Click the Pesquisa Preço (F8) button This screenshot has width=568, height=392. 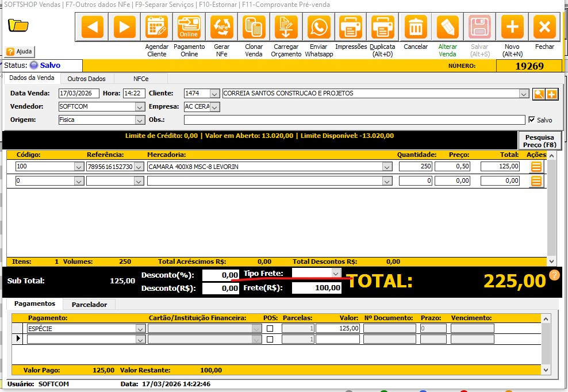(x=539, y=141)
